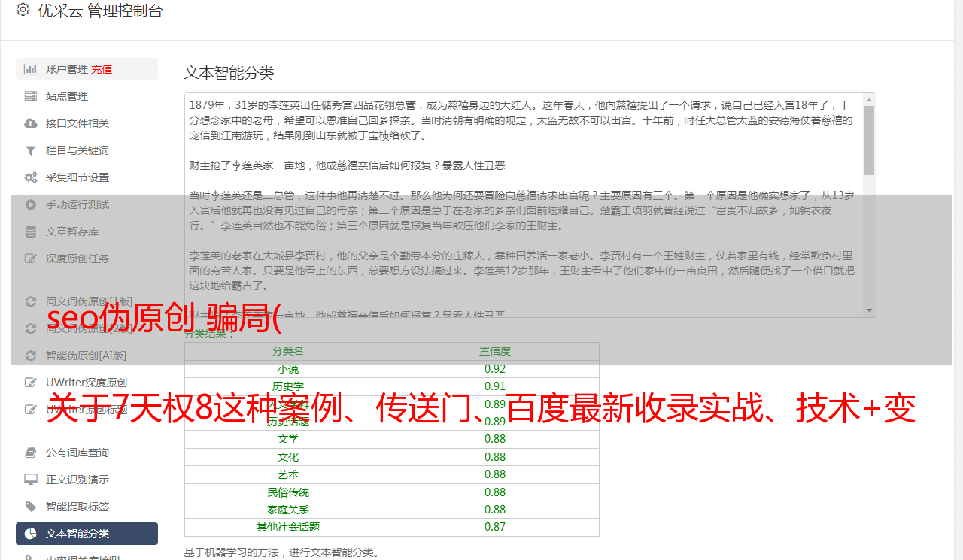Image resolution: width=963 pixels, height=560 pixels.
Task: Click the 分类名 column header
Action: click(x=288, y=351)
